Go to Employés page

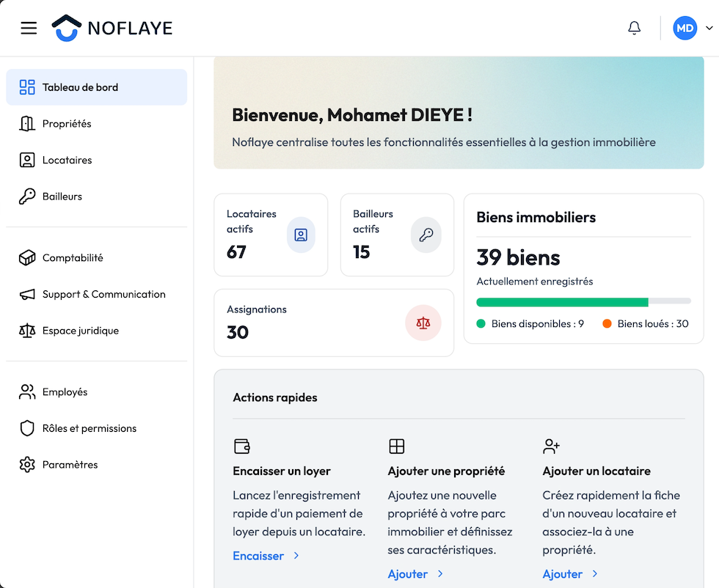pyautogui.click(x=97, y=392)
